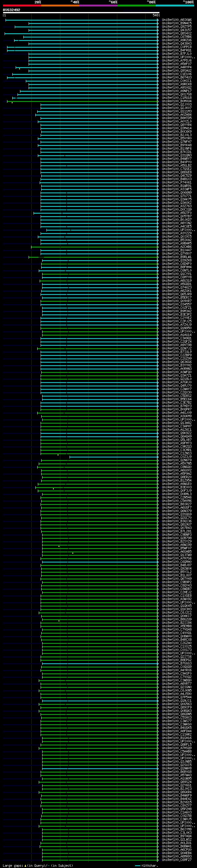Click hit label UniRef100_Q43843
Viewport: 197px width, 868px height.
pos(177,43)
